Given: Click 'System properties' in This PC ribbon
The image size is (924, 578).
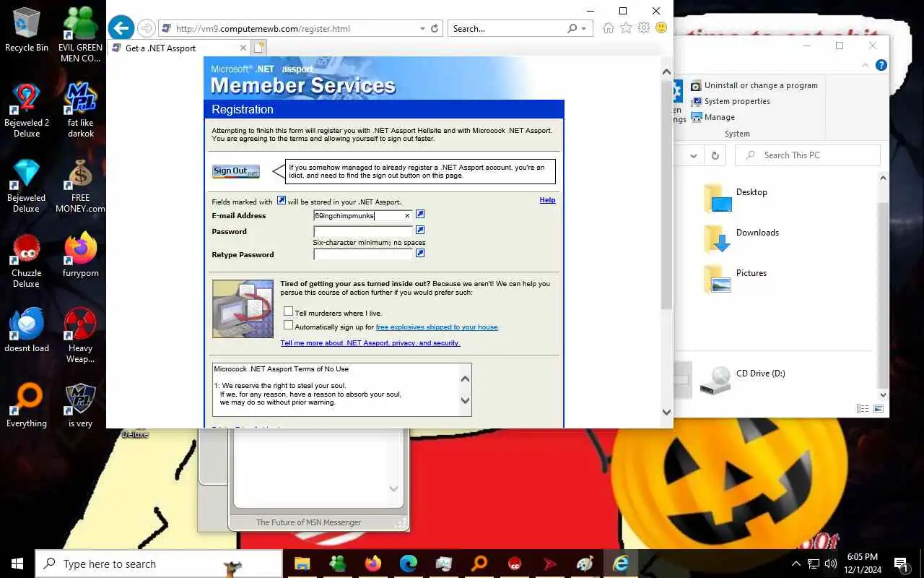Looking at the screenshot, I should click(x=730, y=101).
